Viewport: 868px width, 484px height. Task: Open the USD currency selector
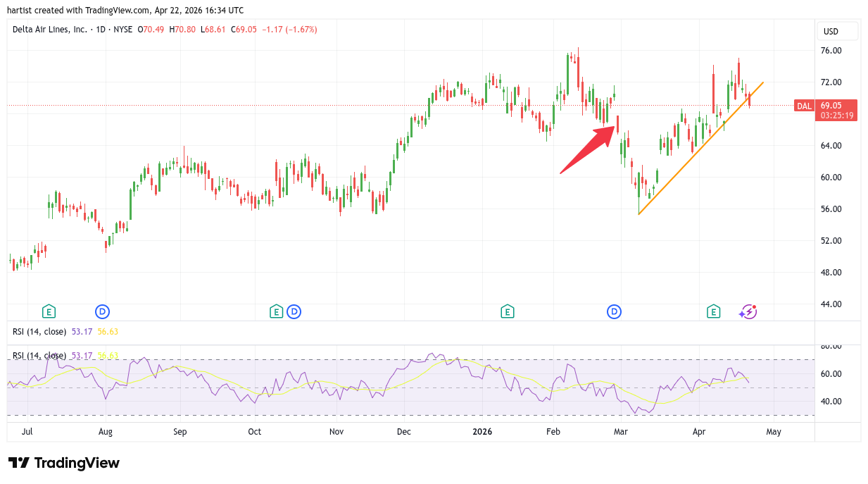[x=837, y=31]
